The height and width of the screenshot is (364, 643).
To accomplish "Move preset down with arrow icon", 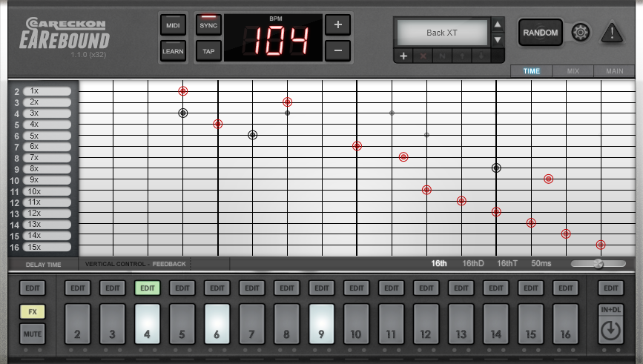I will pos(481,56).
